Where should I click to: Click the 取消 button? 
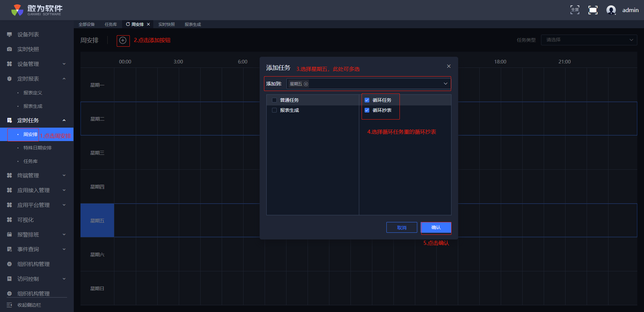pyautogui.click(x=401, y=227)
